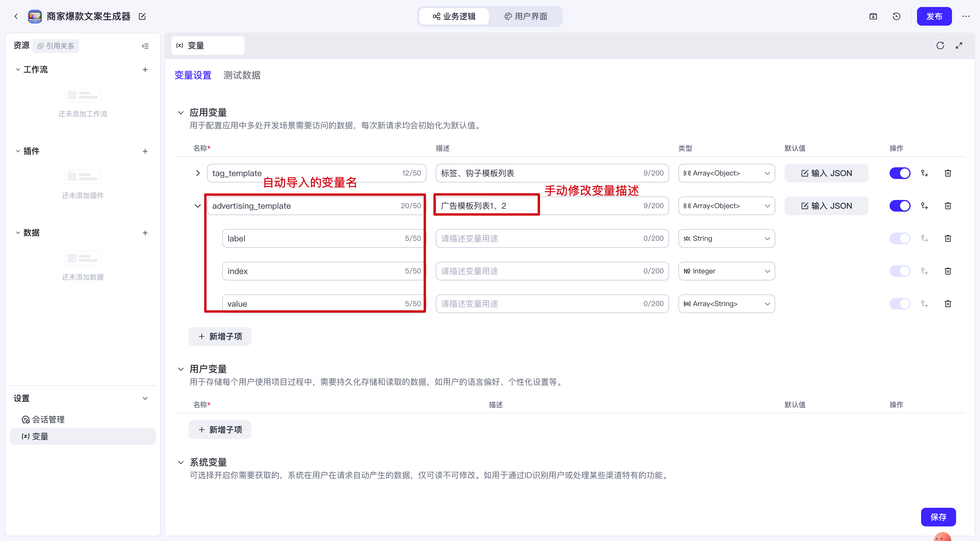Click the edit app name pencil icon
The width and height of the screenshot is (980, 541).
(142, 16)
